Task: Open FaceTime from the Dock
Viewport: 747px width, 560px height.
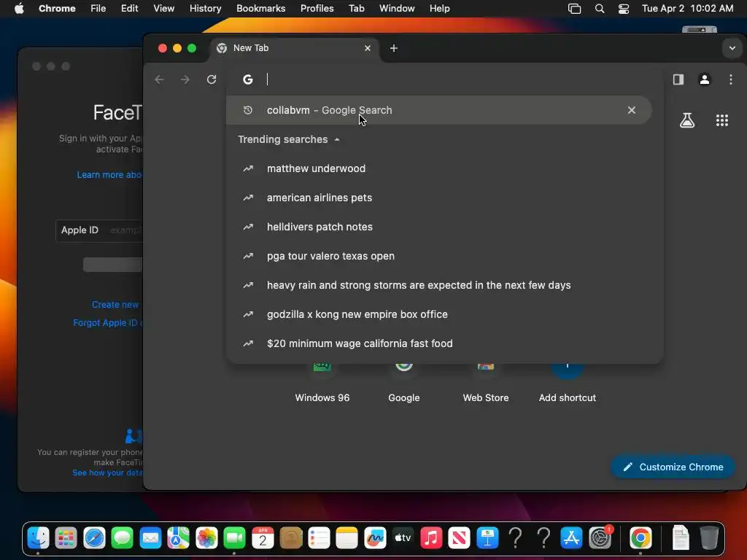Action: 234,538
